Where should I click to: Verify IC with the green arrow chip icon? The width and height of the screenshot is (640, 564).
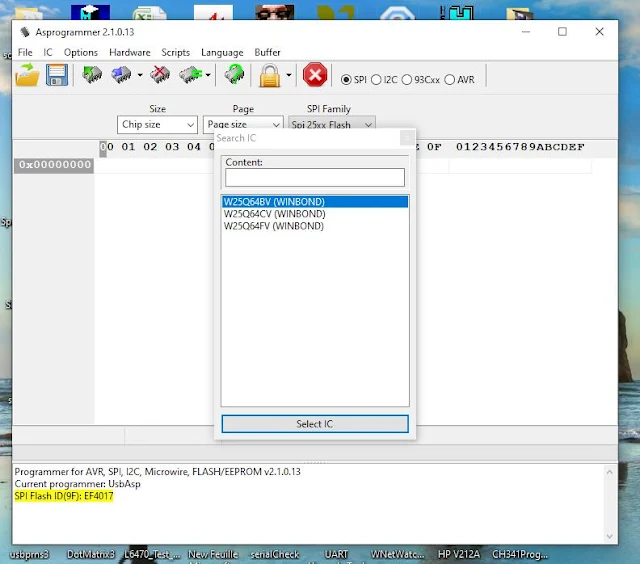click(x=190, y=75)
